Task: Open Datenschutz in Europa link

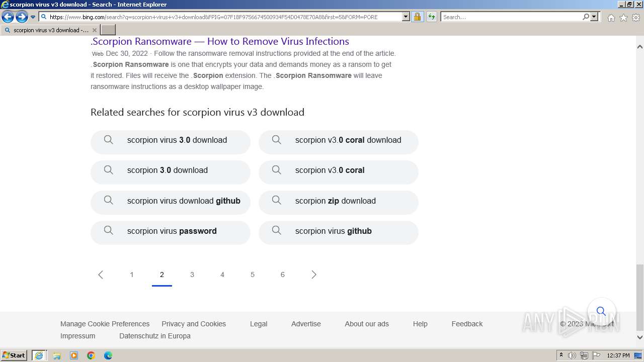Action: (x=155, y=336)
